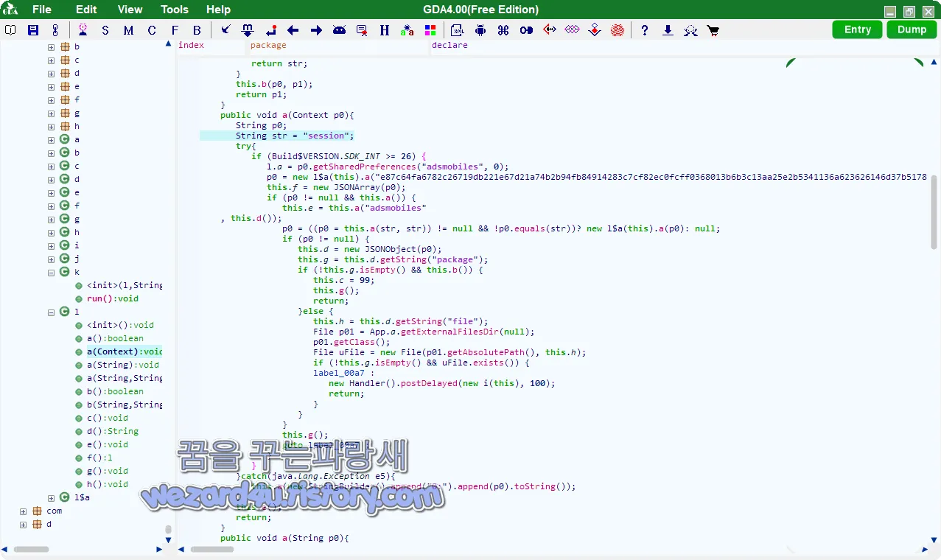Screen dimensions: 941x560
Task: Click the shopping cart icon
Action: pyautogui.click(x=713, y=30)
